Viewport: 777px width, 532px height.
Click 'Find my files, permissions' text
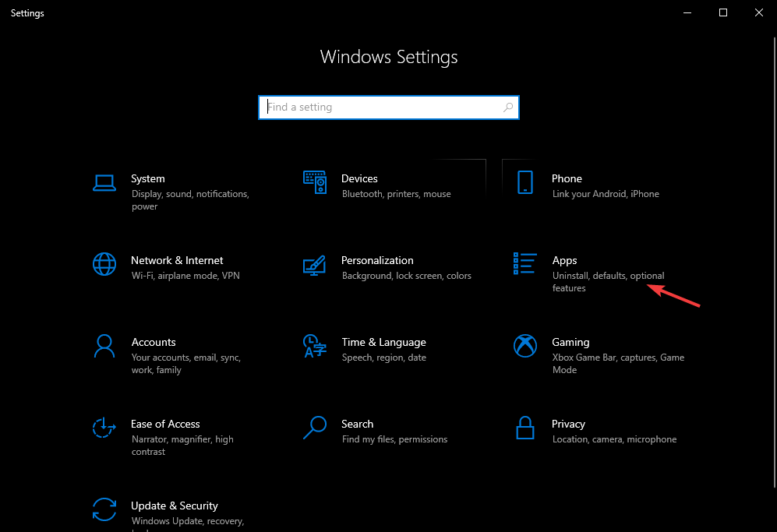click(x=394, y=439)
